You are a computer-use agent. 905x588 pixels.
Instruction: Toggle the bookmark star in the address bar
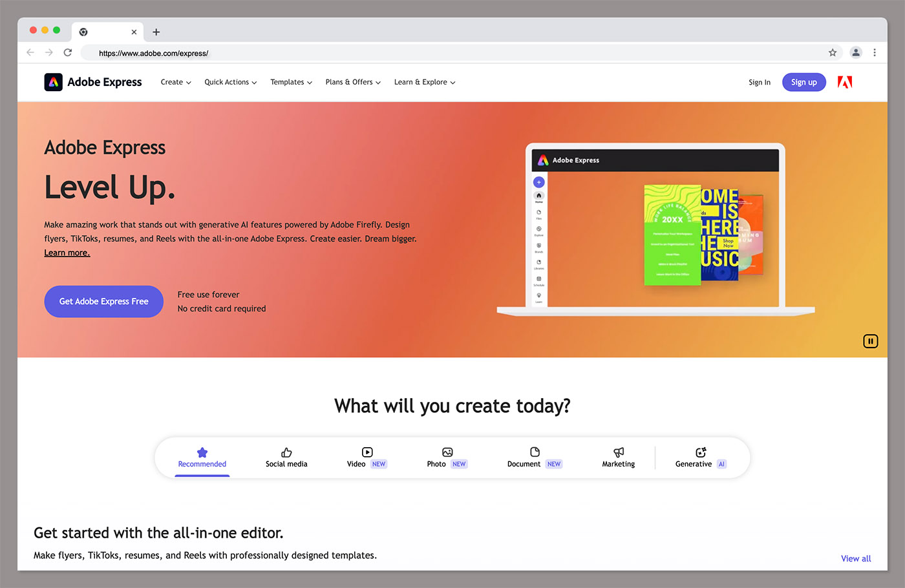pos(833,52)
